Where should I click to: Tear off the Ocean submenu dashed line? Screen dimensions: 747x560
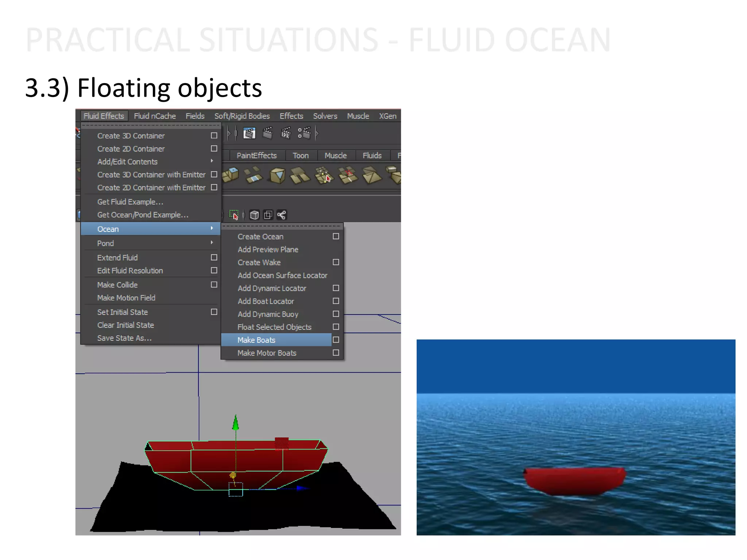(x=282, y=226)
